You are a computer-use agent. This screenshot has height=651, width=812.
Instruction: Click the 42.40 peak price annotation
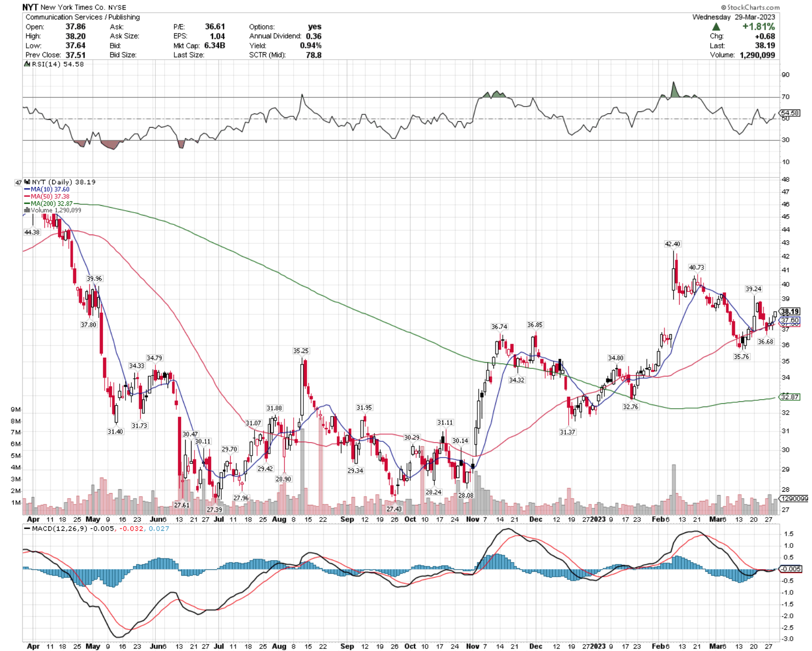click(672, 244)
